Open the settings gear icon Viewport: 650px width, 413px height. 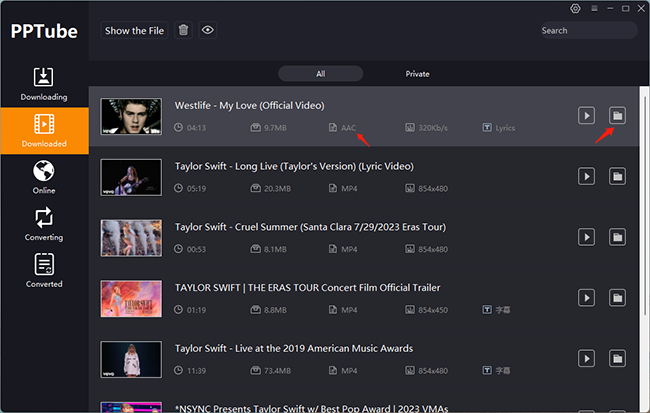[575, 8]
